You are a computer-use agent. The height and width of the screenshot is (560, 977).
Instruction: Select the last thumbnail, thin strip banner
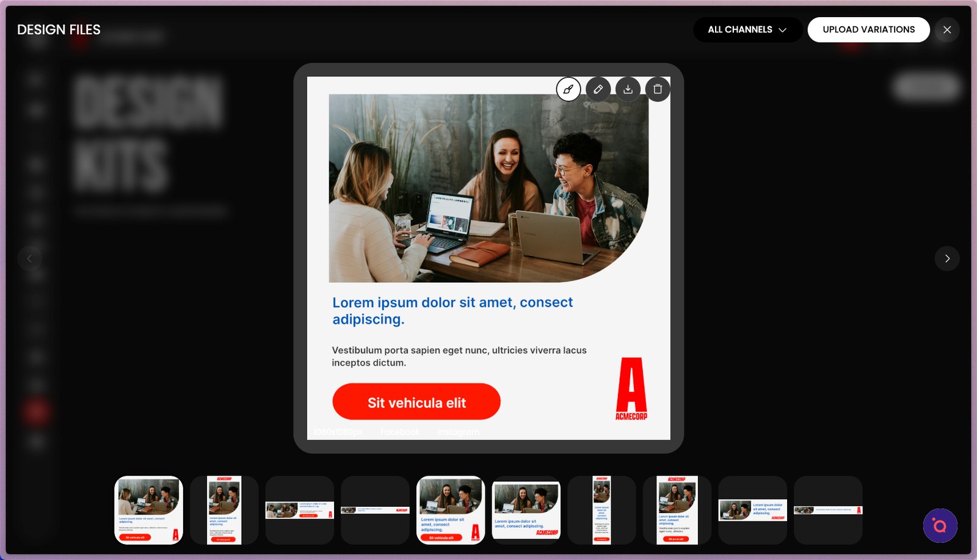(828, 510)
